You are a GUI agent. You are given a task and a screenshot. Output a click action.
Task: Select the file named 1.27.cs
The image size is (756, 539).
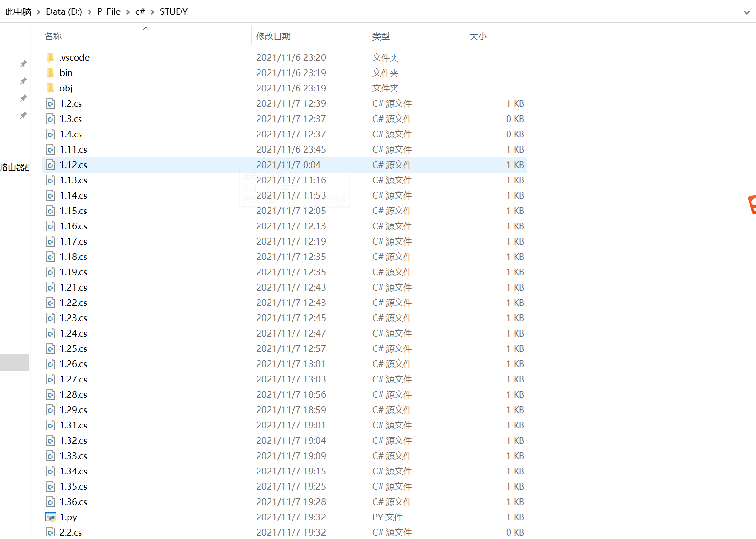click(73, 379)
